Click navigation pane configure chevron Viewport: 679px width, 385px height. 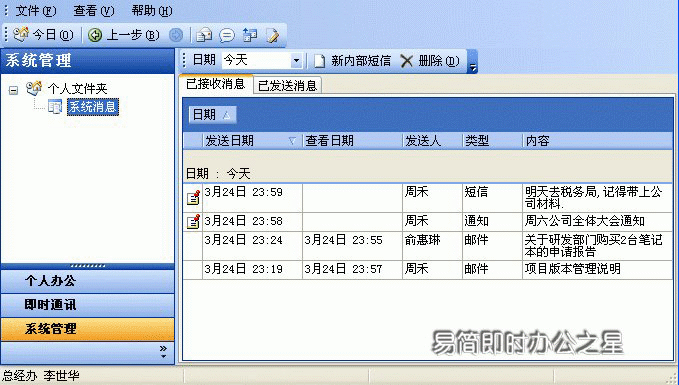(x=163, y=352)
